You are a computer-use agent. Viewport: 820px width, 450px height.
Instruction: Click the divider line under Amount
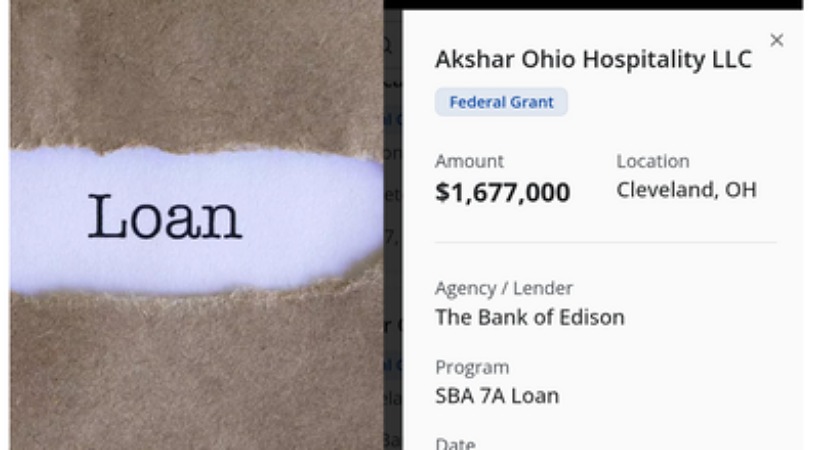605,242
